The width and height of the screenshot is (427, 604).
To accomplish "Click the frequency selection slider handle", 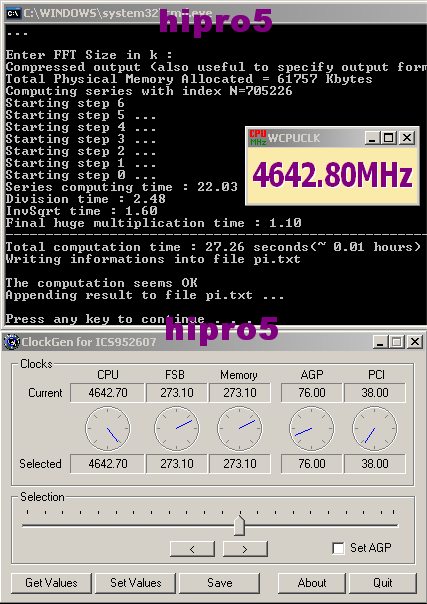I will point(239,526).
